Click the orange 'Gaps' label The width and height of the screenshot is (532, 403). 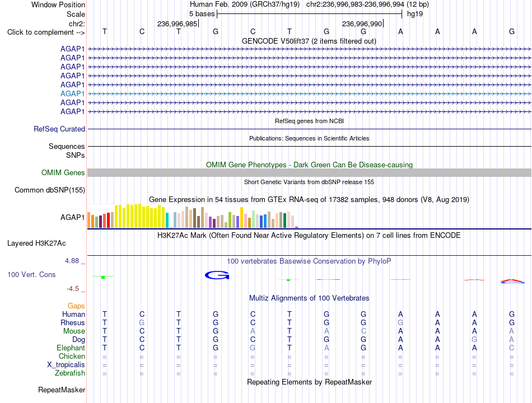[76, 306]
